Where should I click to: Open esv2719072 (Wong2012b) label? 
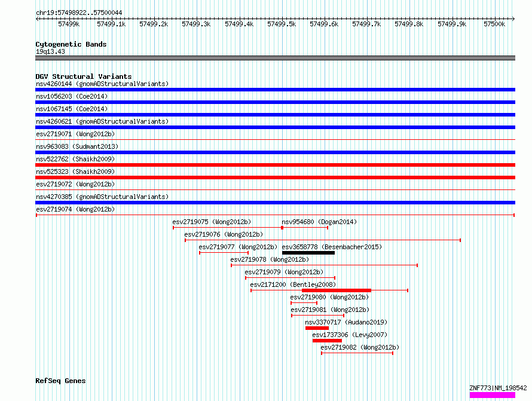tap(75, 184)
